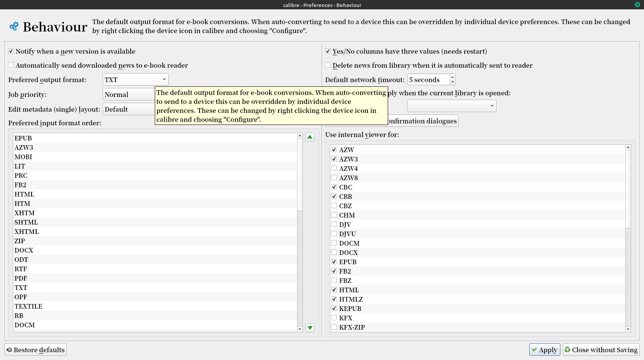Select HTM in the input format order list
The height and width of the screenshot is (360, 644).
click(155, 204)
